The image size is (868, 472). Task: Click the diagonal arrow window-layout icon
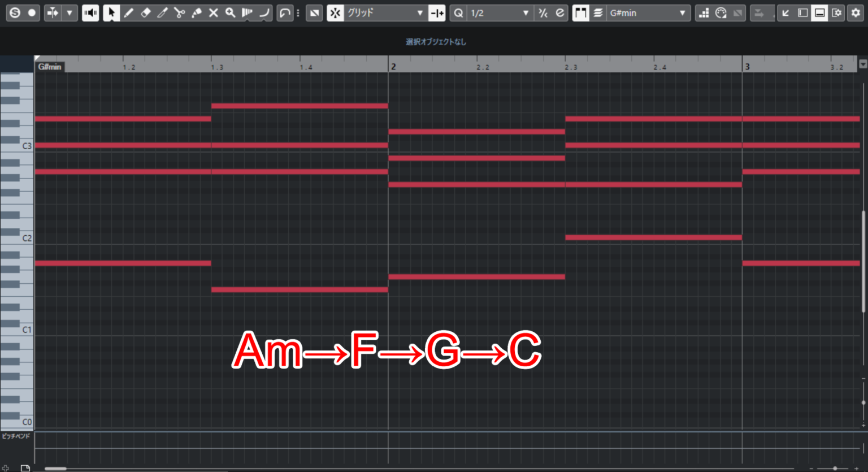785,12
